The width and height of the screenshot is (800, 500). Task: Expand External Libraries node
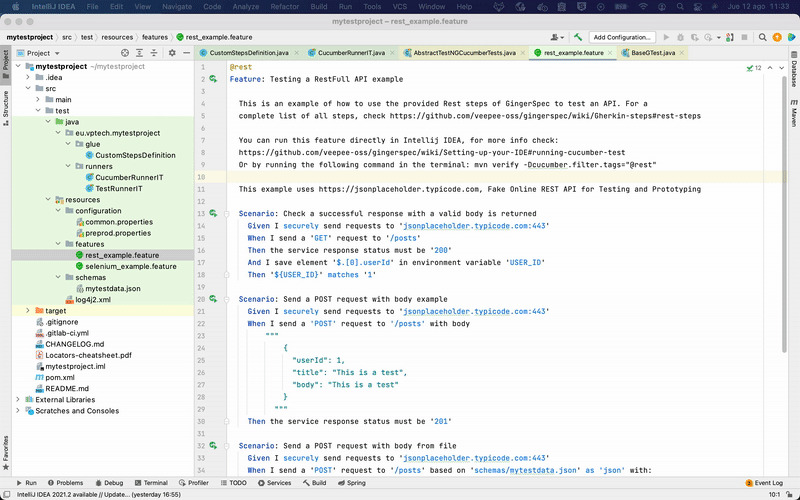pos(18,399)
